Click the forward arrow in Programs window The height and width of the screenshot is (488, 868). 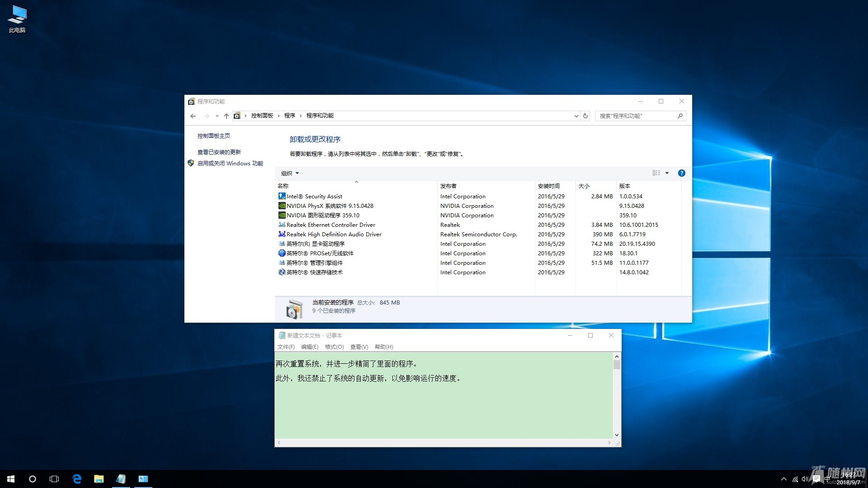pos(206,116)
